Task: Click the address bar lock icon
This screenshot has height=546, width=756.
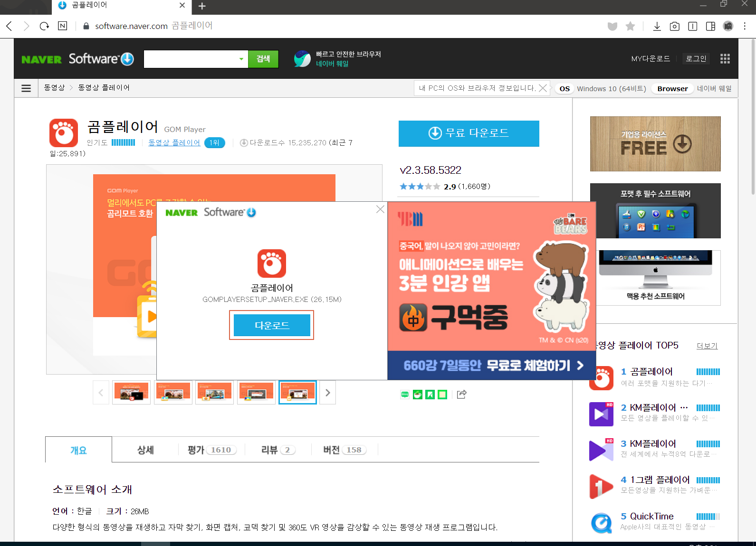Action: tap(86, 26)
